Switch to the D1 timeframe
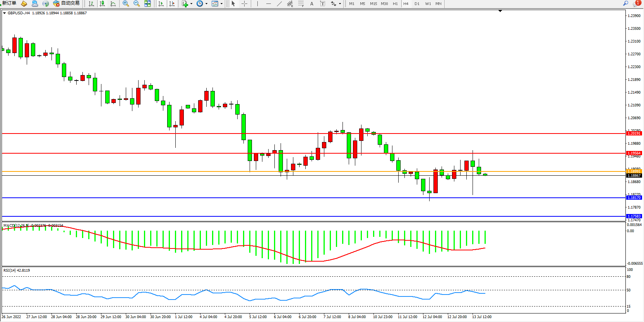 [x=417, y=3]
